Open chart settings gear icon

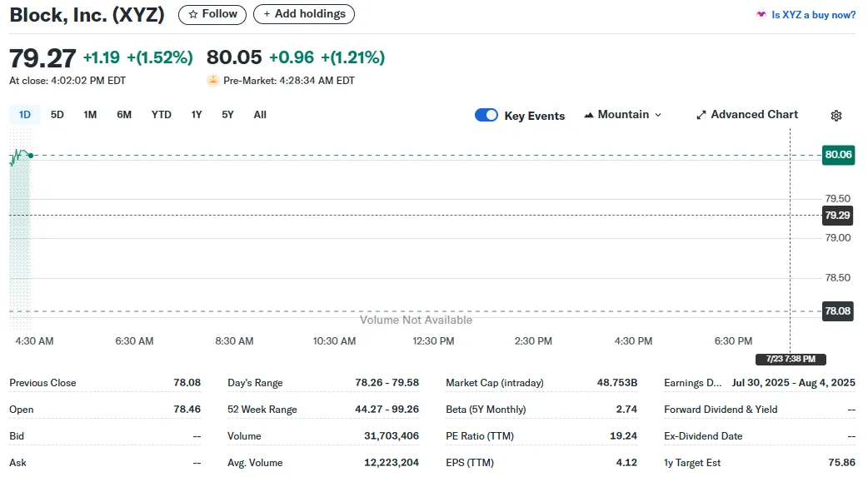coord(836,116)
